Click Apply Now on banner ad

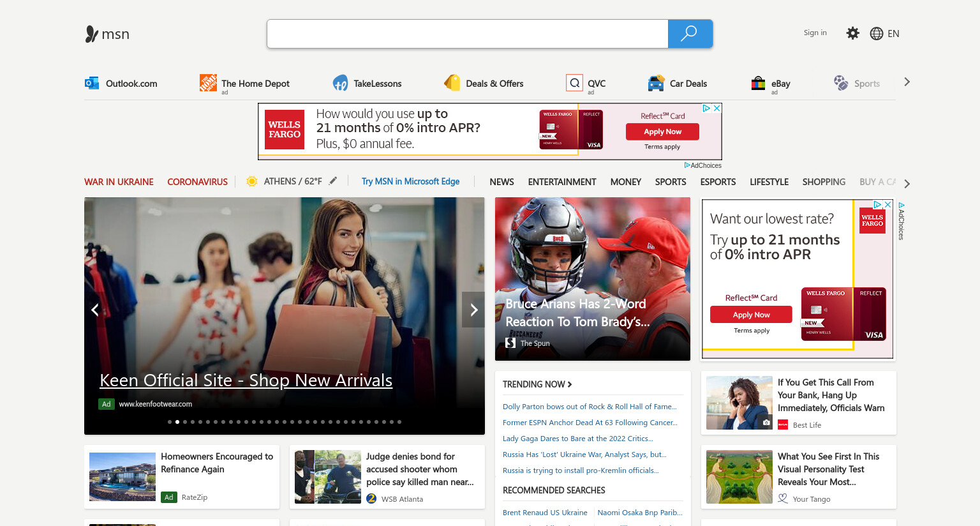point(662,131)
